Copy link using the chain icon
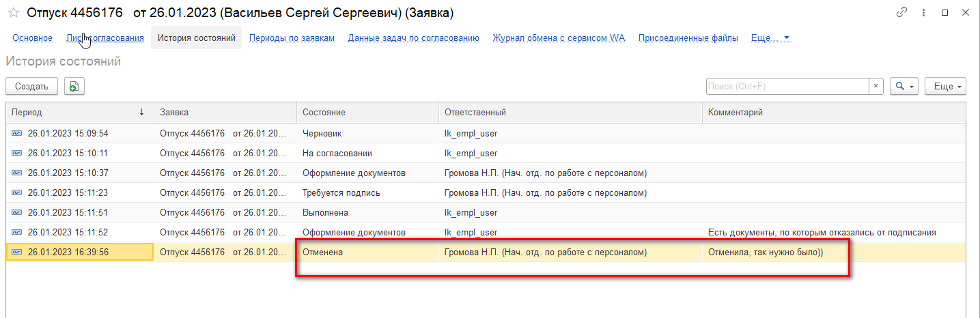 point(903,12)
